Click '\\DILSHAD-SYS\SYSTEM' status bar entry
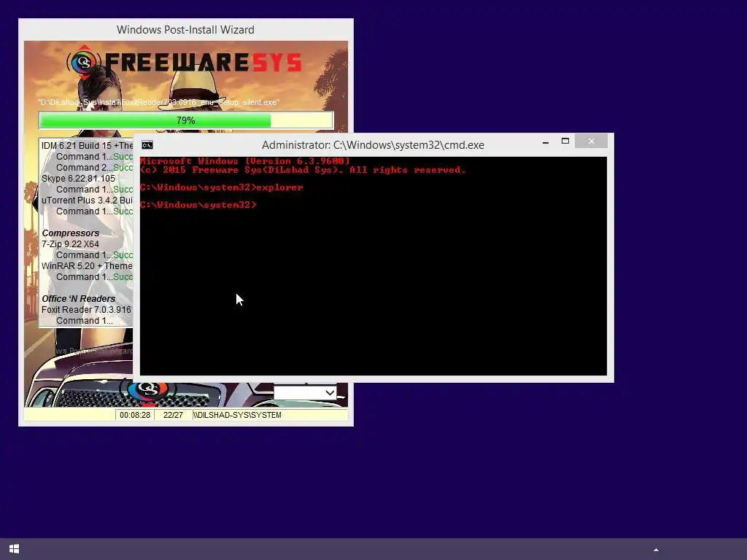This screenshot has height=560, width=747. click(237, 415)
